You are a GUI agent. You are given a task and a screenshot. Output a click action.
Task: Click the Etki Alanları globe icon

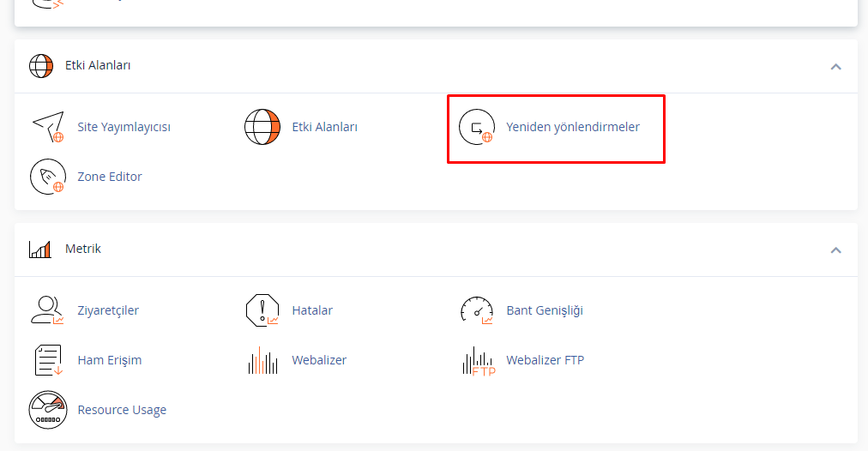(262, 127)
